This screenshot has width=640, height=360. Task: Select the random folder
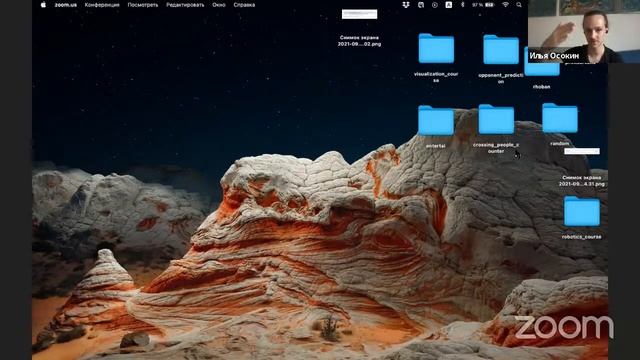(560, 118)
